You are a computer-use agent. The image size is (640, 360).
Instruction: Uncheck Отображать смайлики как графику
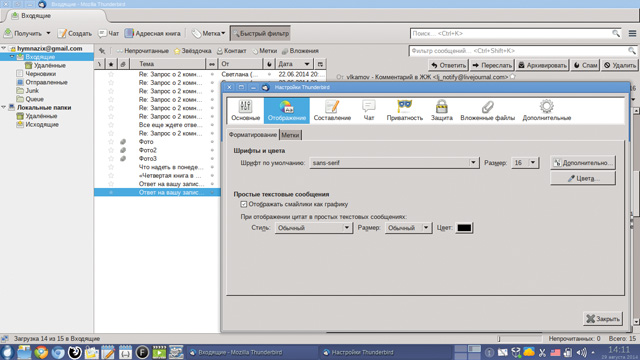(244, 204)
